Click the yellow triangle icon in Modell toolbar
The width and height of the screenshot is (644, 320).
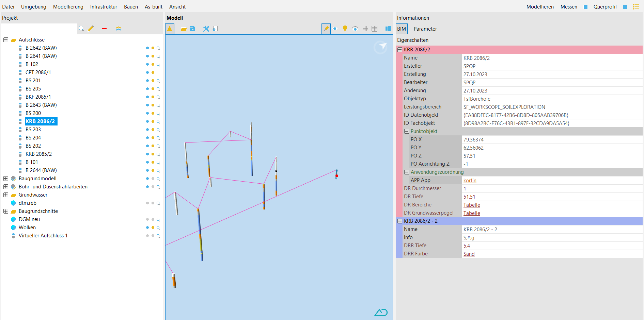[x=170, y=29]
